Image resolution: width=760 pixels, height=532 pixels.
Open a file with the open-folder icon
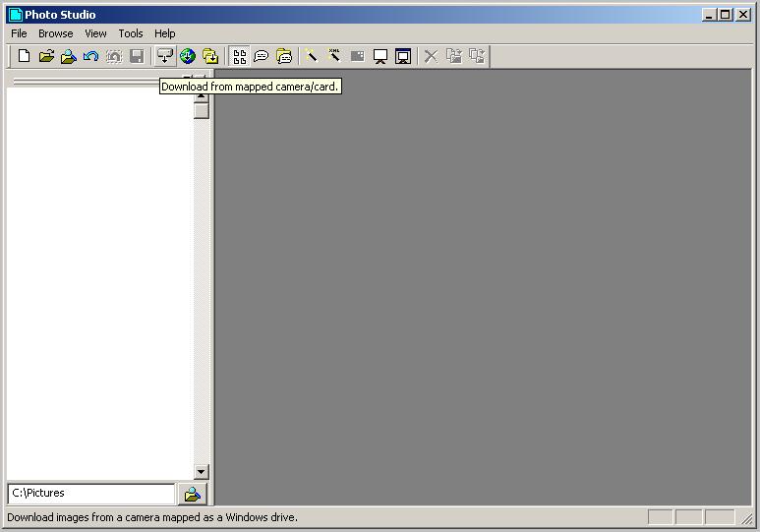[46, 56]
